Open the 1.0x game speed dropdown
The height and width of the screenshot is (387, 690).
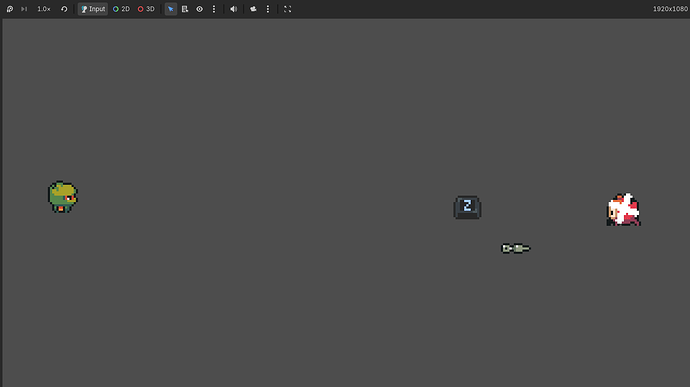click(44, 9)
